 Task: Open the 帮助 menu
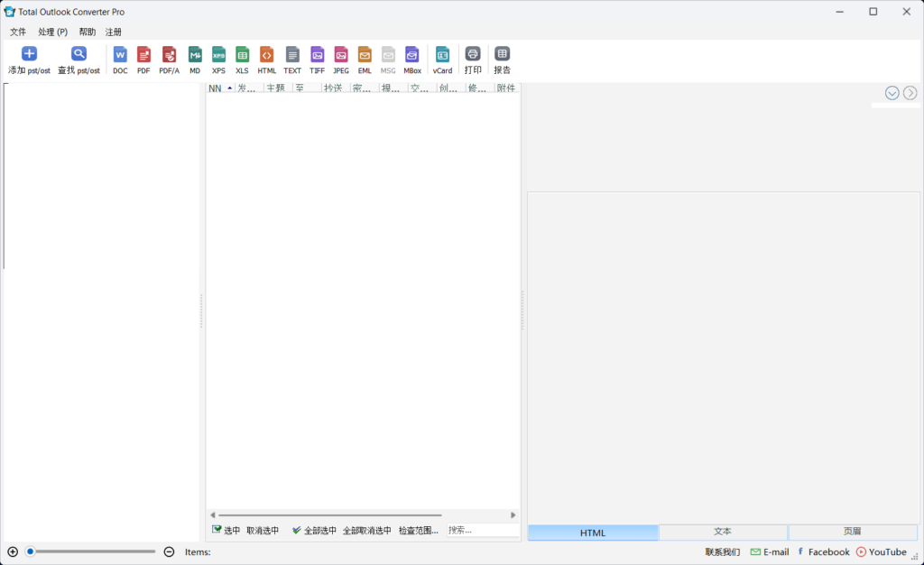pyautogui.click(x=88, y=32)
